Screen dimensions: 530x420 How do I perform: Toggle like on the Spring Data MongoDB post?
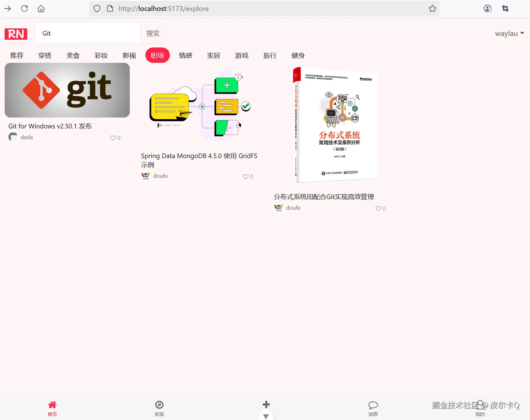[245, 177]
